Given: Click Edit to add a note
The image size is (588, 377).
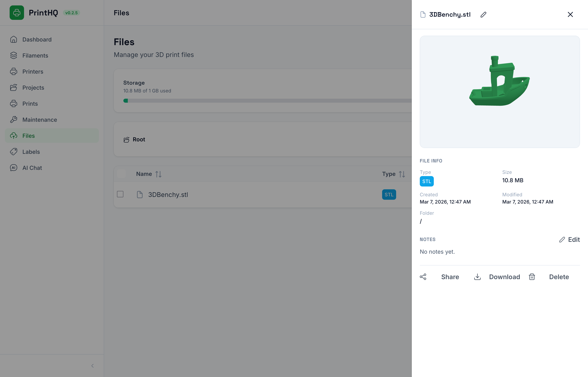Looking at the screenshot, I should [570, 239].
